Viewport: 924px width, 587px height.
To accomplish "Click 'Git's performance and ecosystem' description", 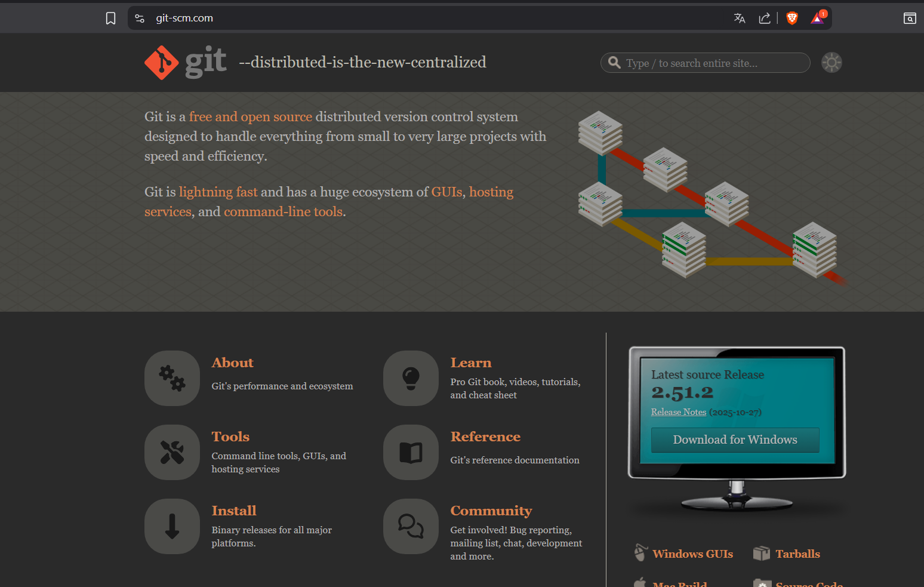I will pos(282,386).
